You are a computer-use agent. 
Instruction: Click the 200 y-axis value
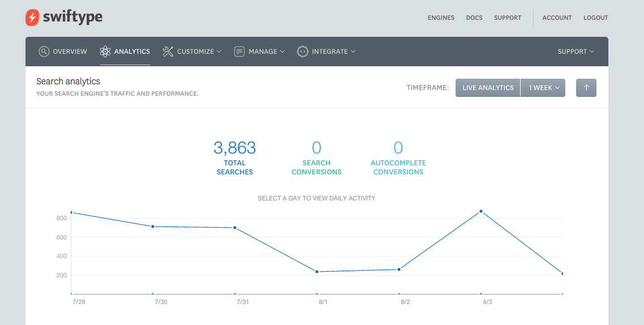tap(62, 275)
